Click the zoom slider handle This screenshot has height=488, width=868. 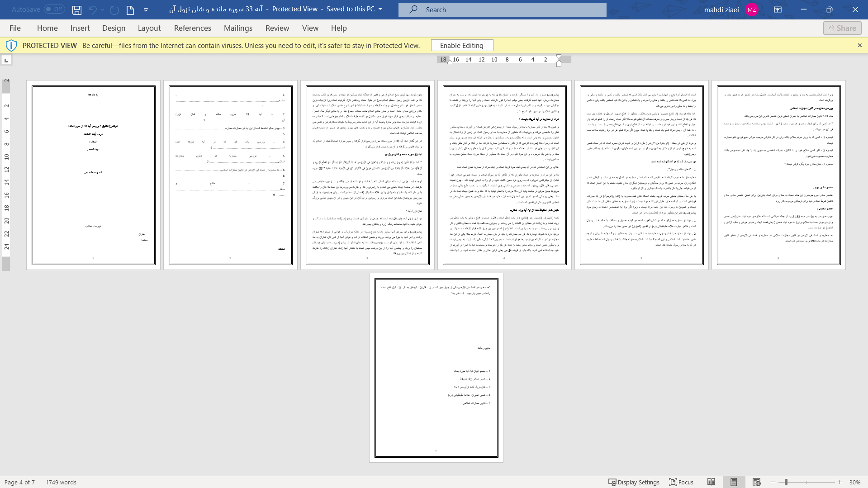click(786, 482)
